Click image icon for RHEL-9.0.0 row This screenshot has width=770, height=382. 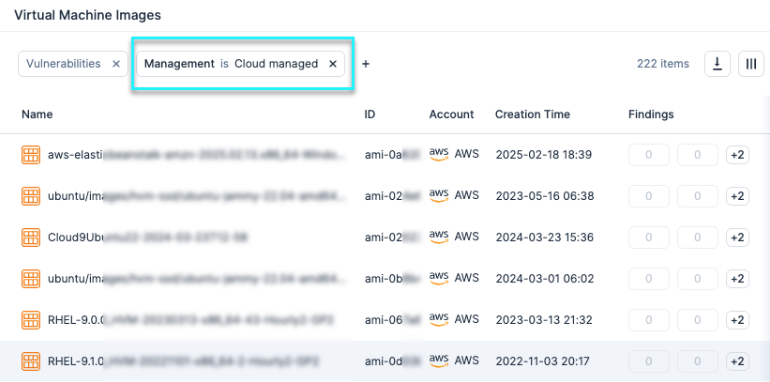coord(31,320)
